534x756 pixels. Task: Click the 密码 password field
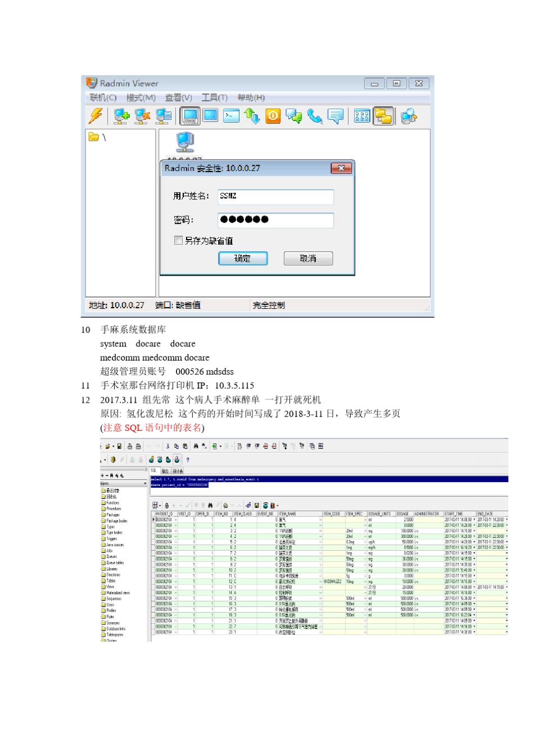click(275, 220)
